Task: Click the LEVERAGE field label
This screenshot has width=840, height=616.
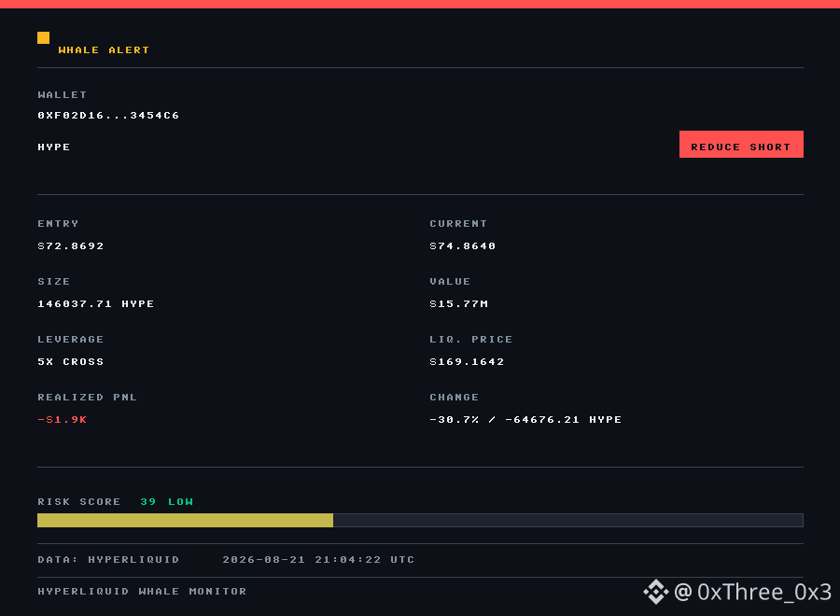Action: click(71, 339)
